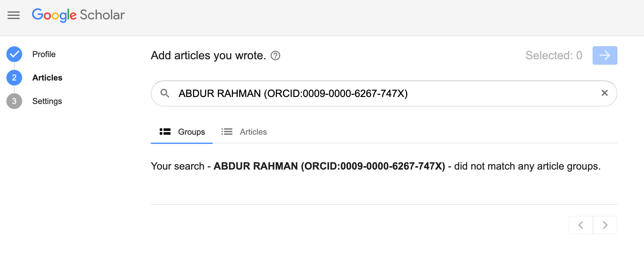Open the hamburger main menu
The image size is (644, 258).
(x=14, y=15)
